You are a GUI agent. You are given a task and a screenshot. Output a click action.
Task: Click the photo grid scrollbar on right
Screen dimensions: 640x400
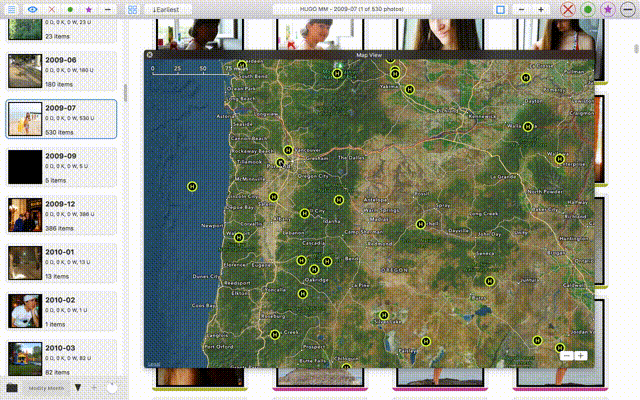click(x=636, y=49)
